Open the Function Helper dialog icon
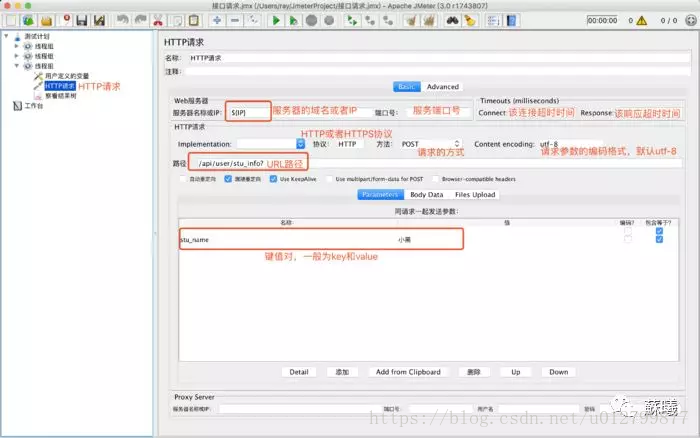This screenshot has height=438, width=700. coord(493,21)
